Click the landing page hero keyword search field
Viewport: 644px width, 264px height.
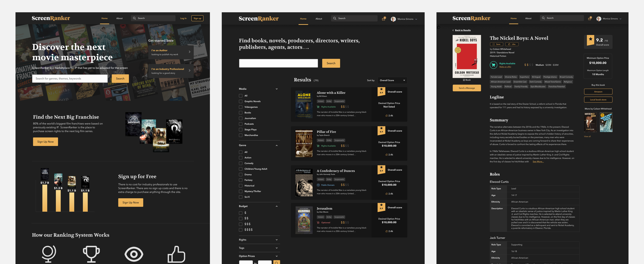(x=70, y=79)
